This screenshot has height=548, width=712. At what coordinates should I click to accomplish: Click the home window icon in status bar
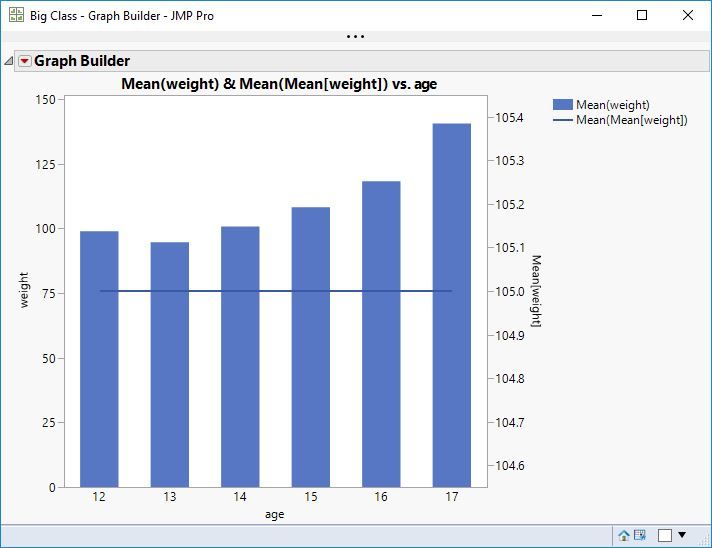pyautogui.click(x=624, y=536)
